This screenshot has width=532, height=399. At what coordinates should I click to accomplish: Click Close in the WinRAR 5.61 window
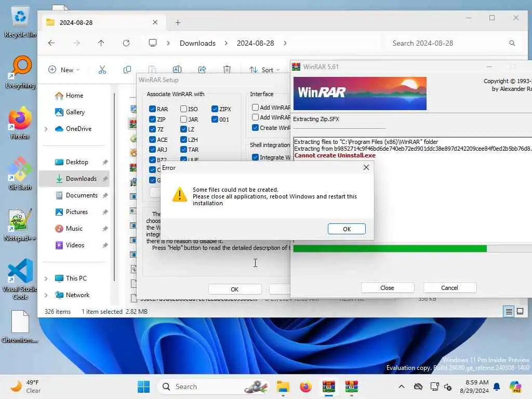pos(387,288)
